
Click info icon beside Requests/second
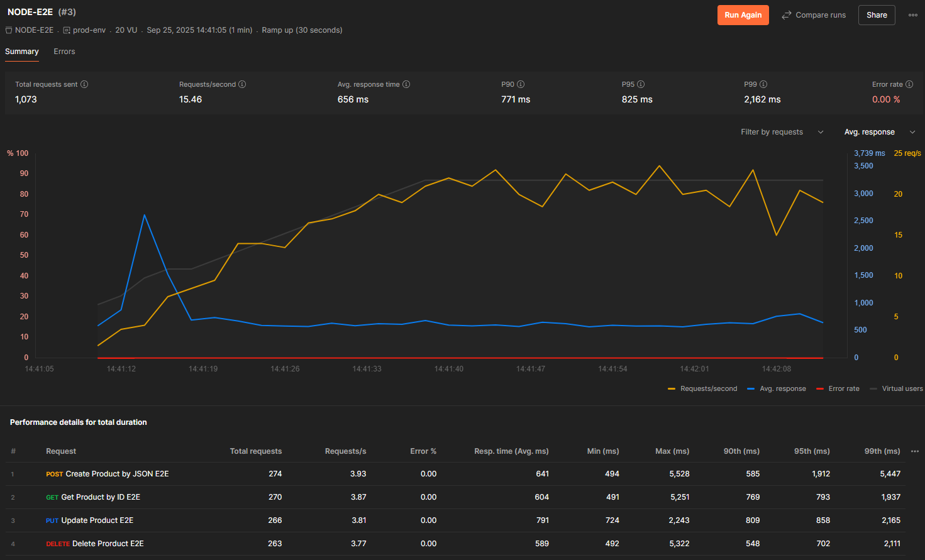pos(242,84)
